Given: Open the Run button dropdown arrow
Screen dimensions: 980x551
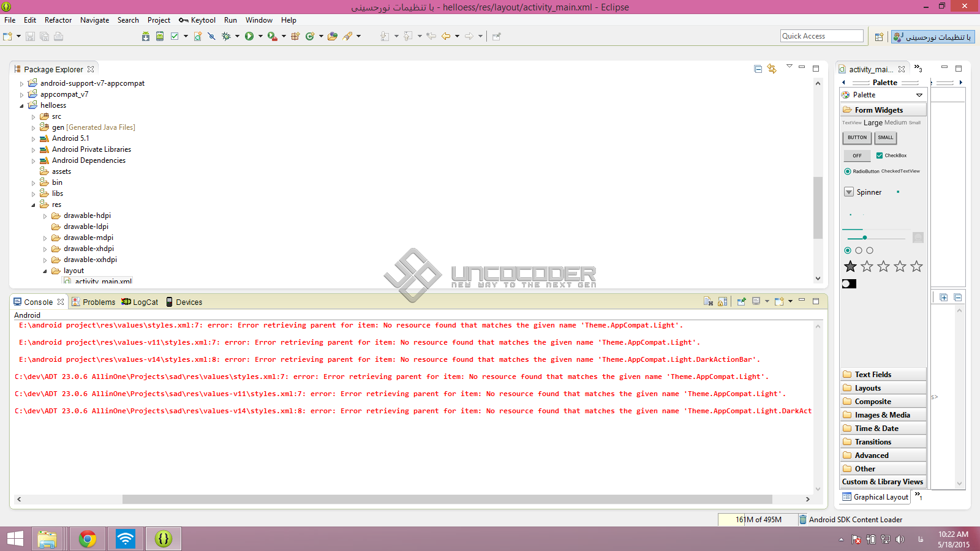Looking at the screenshot, I should point(260,37).
